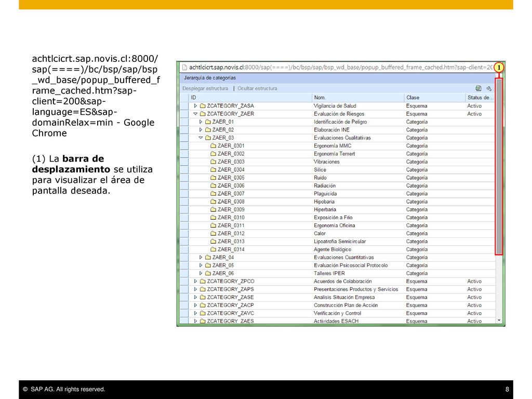532x399 pixels.
Task: Click 'Vigilancia de Salud' name cell
Action: point(335,106)
